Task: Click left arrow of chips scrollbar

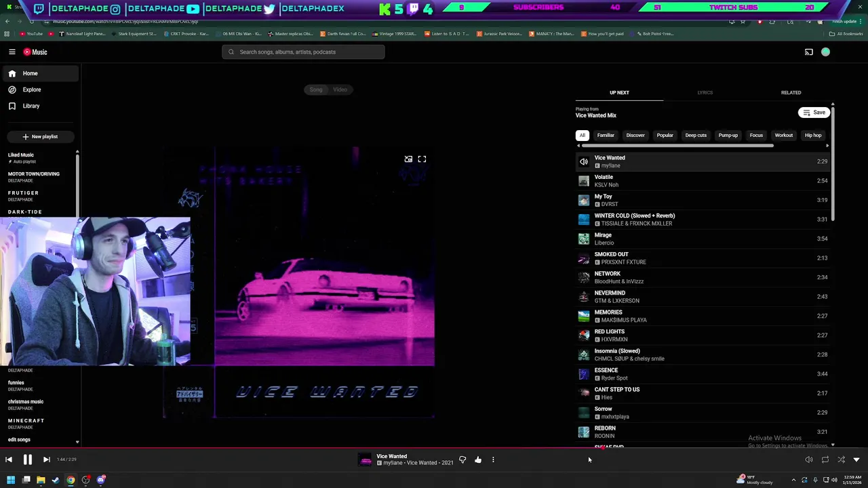Action: tap(578, 146)
